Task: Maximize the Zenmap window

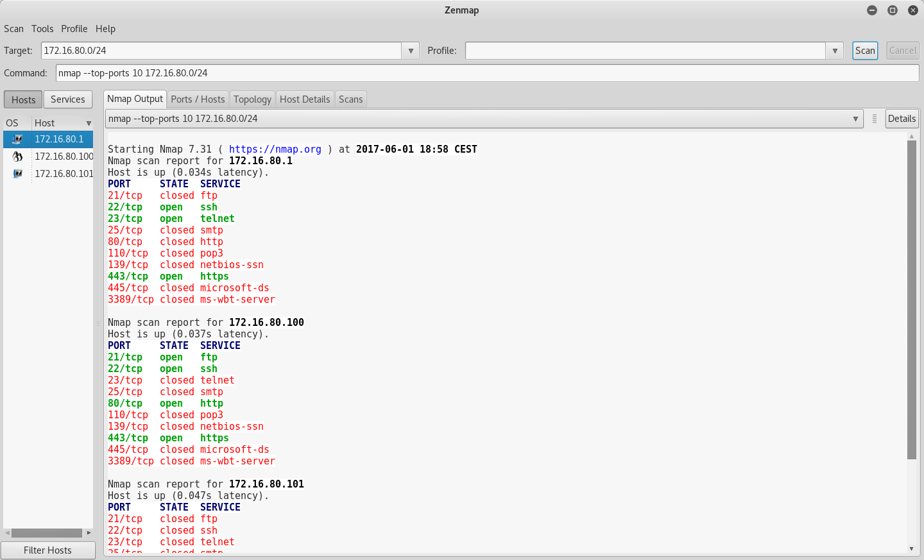Action: coord(893,10)
